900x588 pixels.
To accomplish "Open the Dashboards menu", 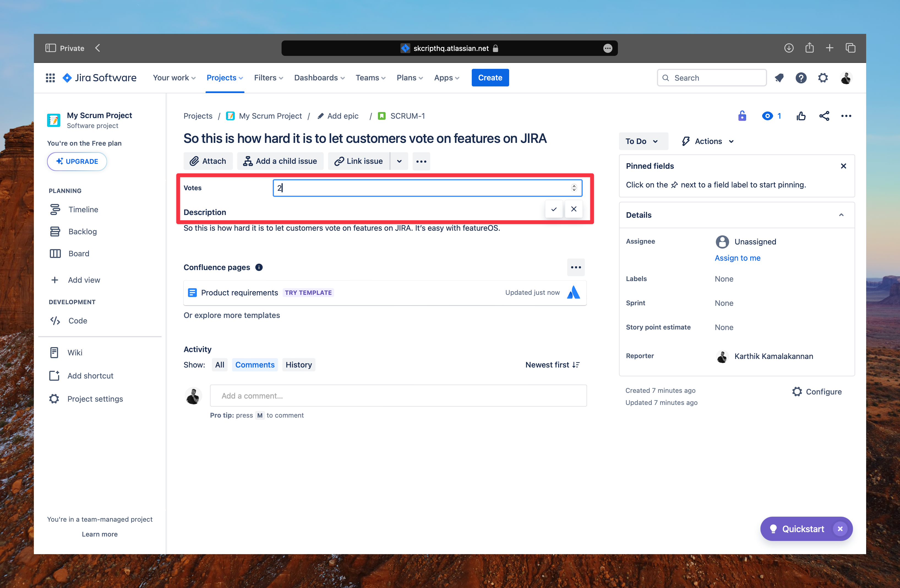I will tap(319, 78).
